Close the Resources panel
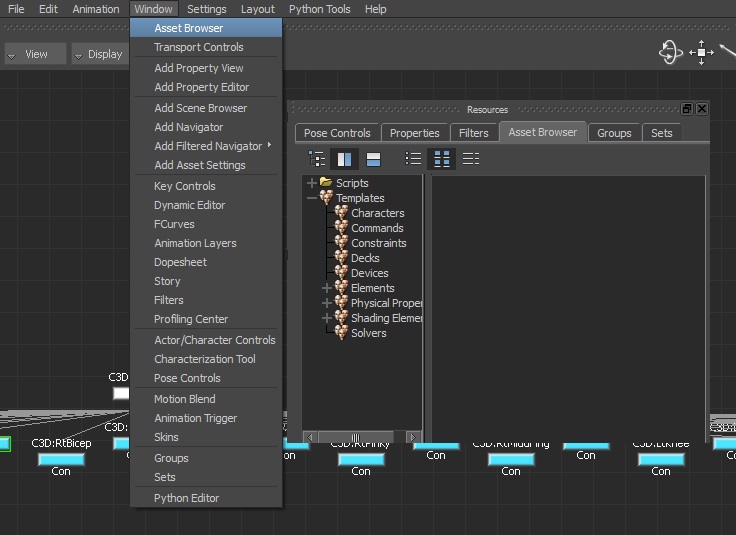Screen dimensions: 736x535 click(702, 109)
